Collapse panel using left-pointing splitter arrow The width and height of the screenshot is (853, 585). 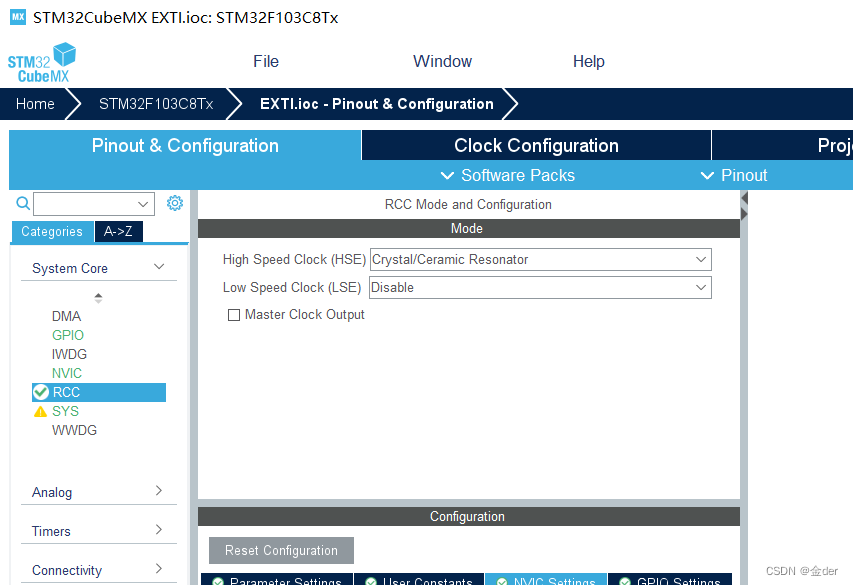tap(745, 198)
